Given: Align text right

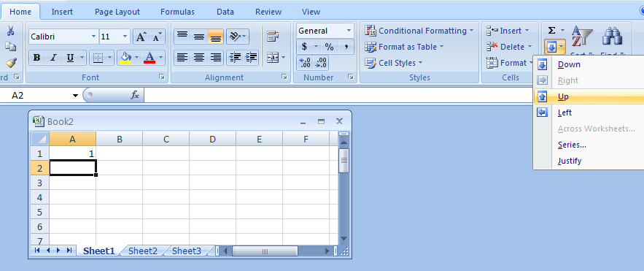Looking at the screenshot, I should 216,58.
